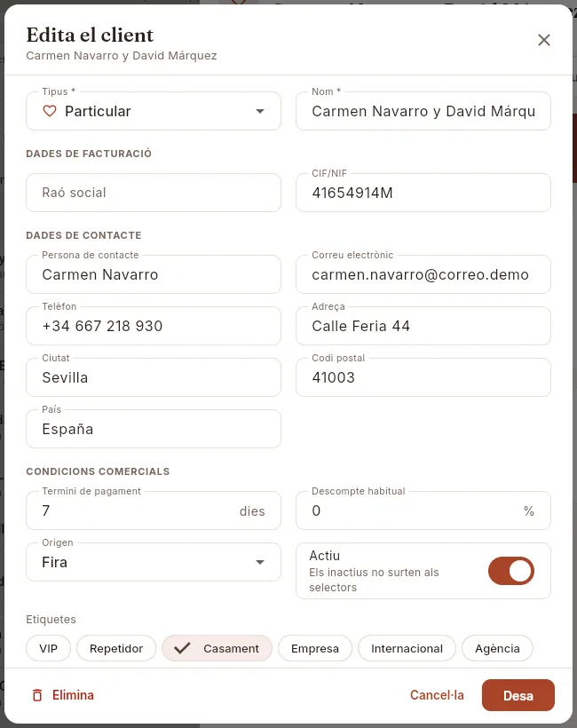The image size is (577, 728).
Task: Click the Cancel·la button
Action: tap(437, 695)
